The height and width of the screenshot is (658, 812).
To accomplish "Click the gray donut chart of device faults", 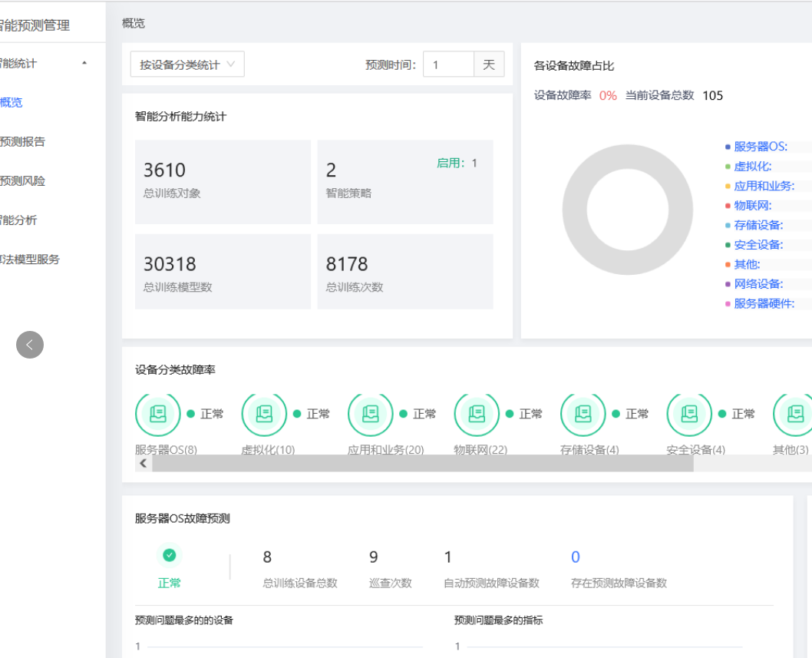I will coord(628,210).
